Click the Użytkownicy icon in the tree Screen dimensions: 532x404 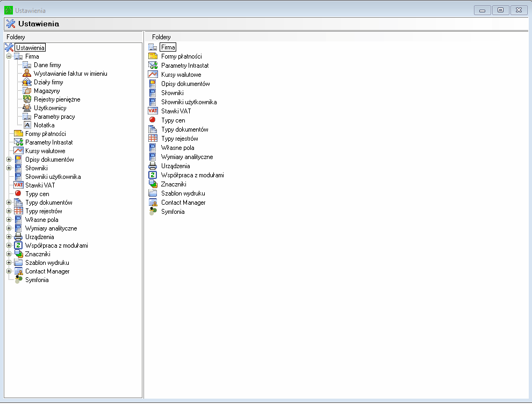27,108
